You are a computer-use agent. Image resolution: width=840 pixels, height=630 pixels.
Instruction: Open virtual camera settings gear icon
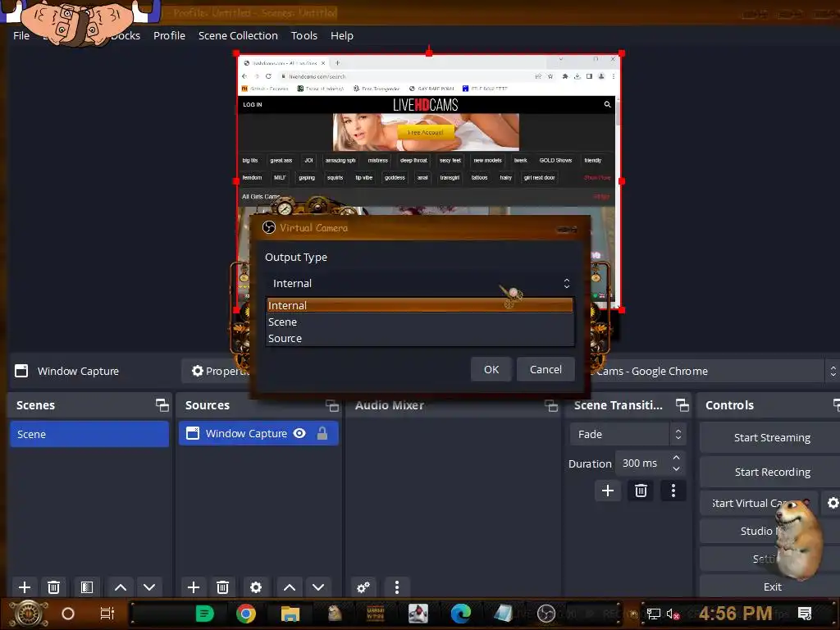833,503
